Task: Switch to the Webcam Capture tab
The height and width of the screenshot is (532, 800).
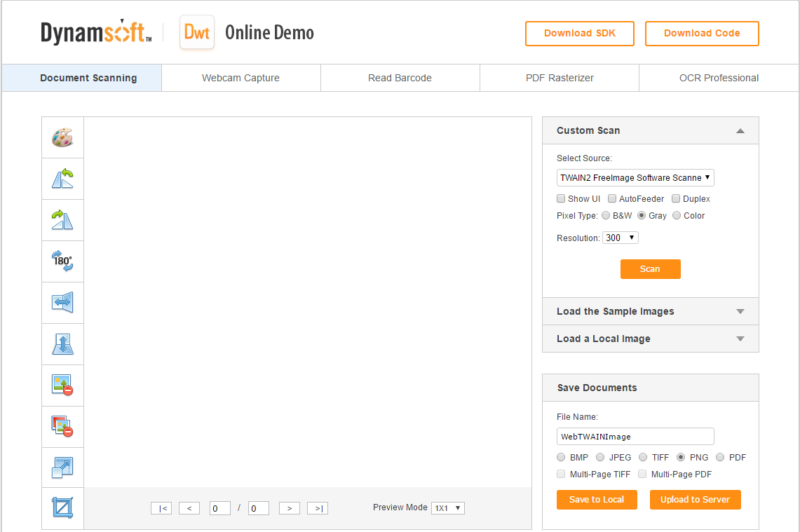Action: [240, 78]
